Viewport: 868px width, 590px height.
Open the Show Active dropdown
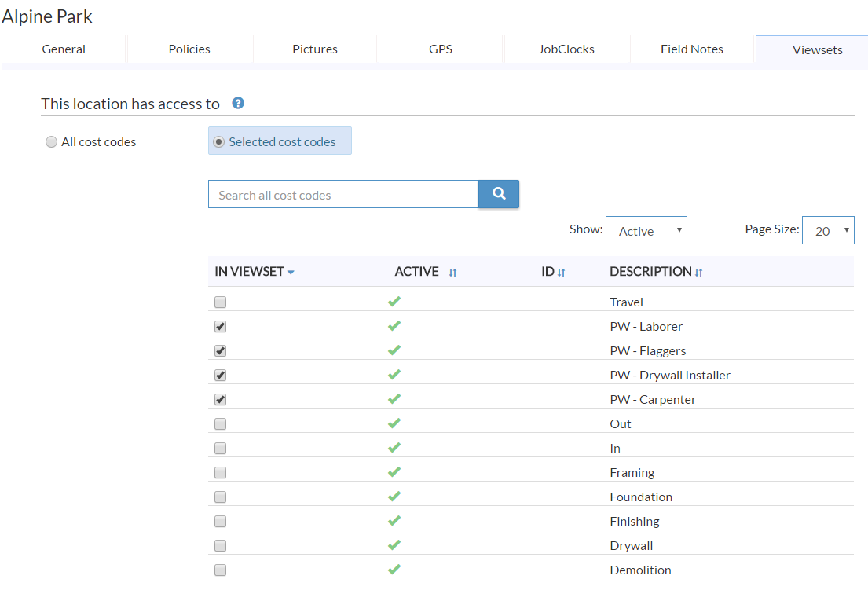(646, 231)
